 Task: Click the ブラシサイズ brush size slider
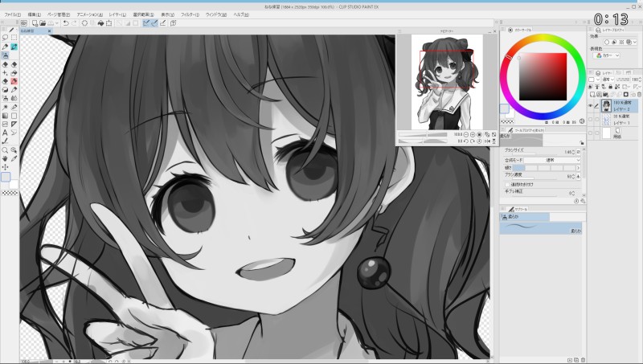click(x=534, y=154)
